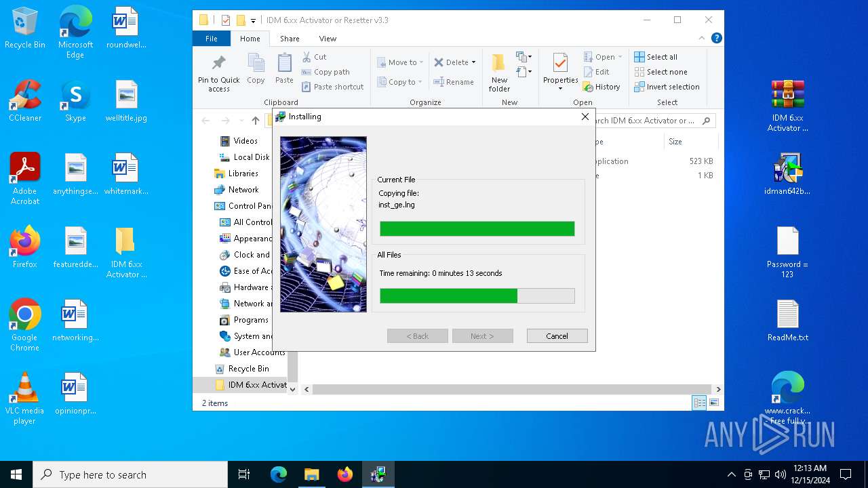The width and height of the screenshot is (868, 488).
Task: Switch to the Home ribbon tab
Action: [x=250, y=39]
